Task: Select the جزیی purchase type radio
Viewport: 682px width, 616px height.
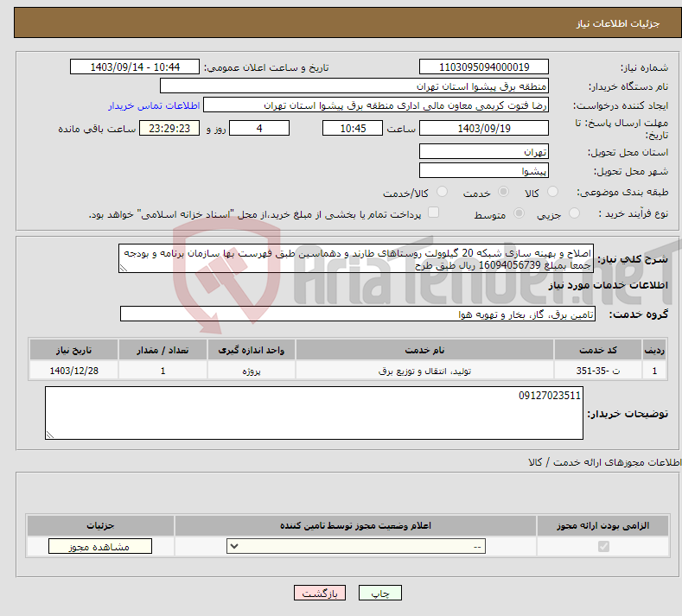Action: (x=574, y=213)
